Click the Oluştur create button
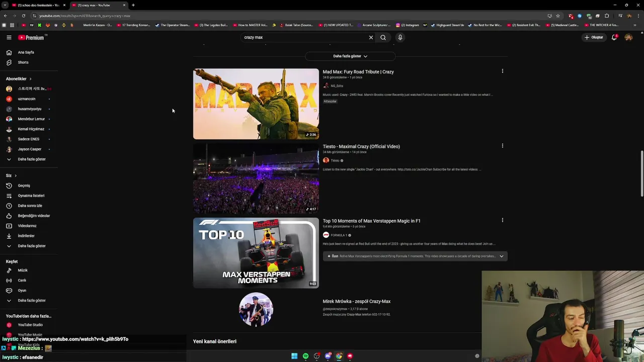The width and height of the screenshot is (644, 362). [594, 37]
